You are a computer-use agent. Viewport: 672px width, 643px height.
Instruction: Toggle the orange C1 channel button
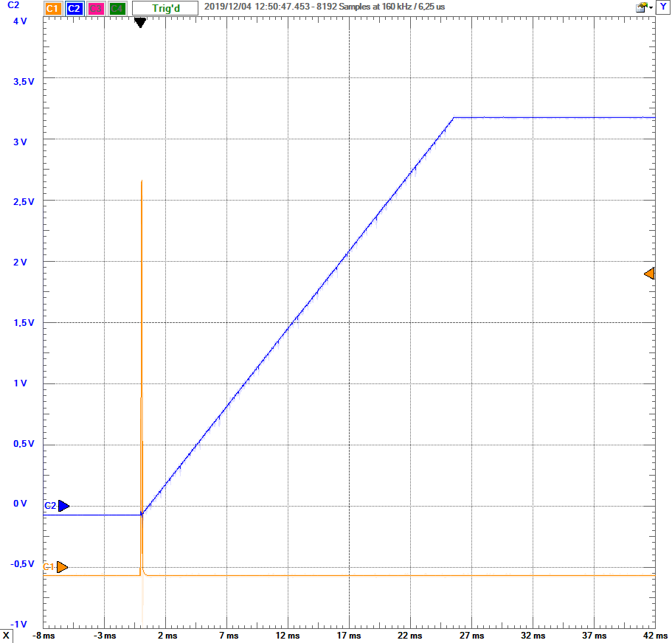52,9
